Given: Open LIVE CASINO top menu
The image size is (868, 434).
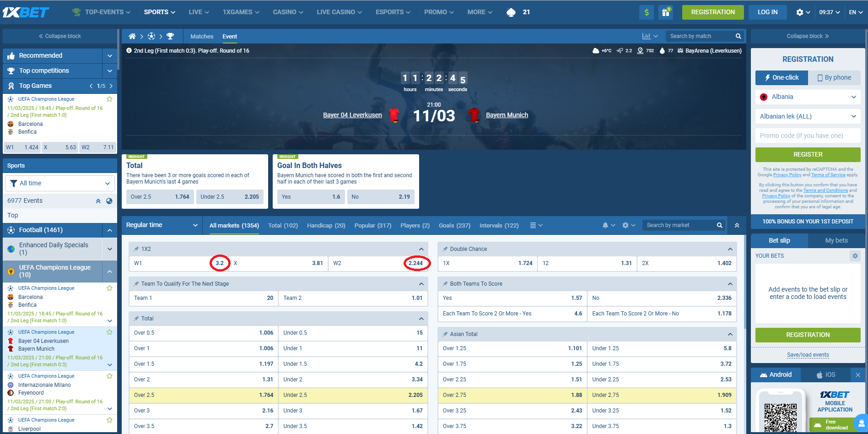Looking at the screenshot, I should 339,12.
